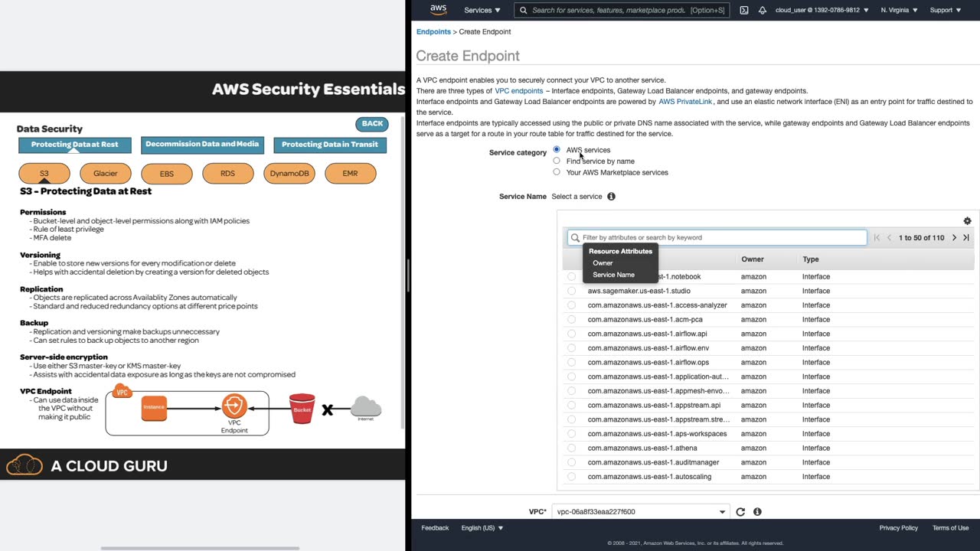This screenshot has width=980, height=551.
Task: Open the Privacy Policy link
Action: tap(899, 528)
